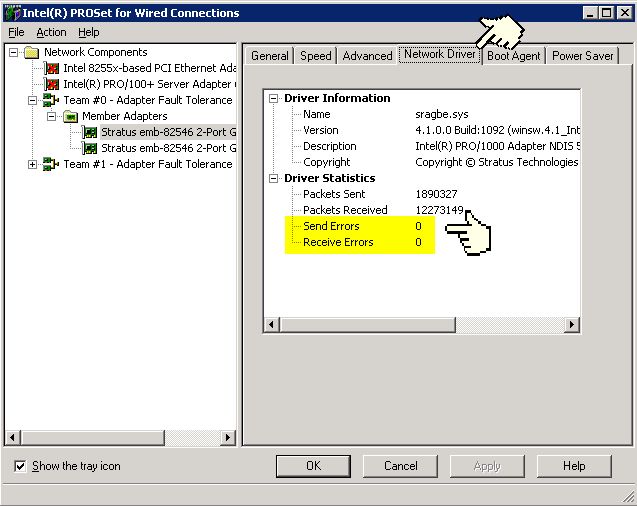The width and height of the screenshot is (637, 506).
Task: Click the driver panel horizontal scrollbar thumb
Action: [x=368, y=324]
